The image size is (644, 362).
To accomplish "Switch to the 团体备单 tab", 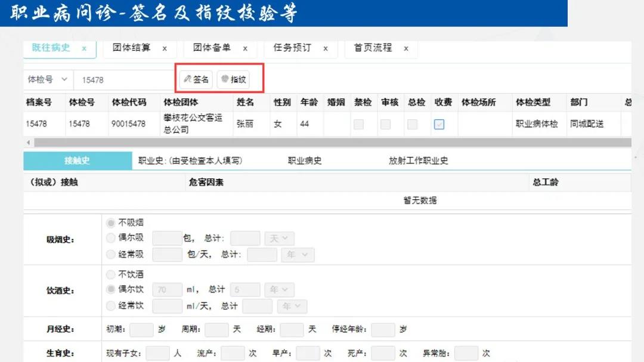I will pos(212,48).
